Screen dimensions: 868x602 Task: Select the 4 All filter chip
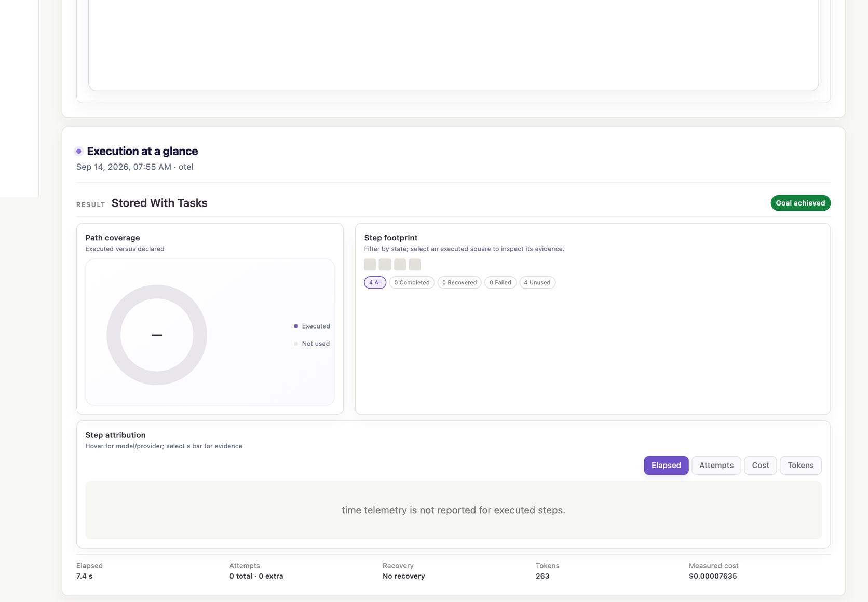point(375,282)
